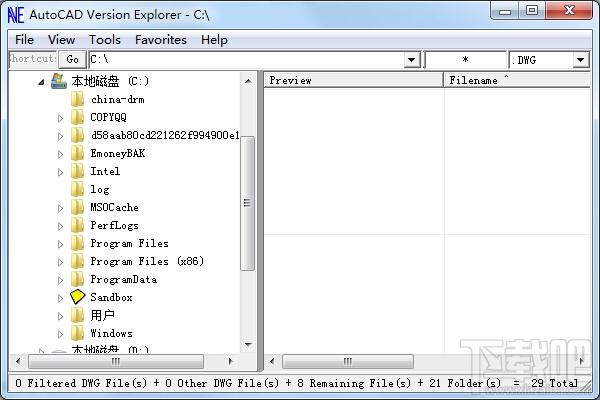Expand the Sandbox node arrow
This screenshot has width=600, height=400.
[60, 298]
